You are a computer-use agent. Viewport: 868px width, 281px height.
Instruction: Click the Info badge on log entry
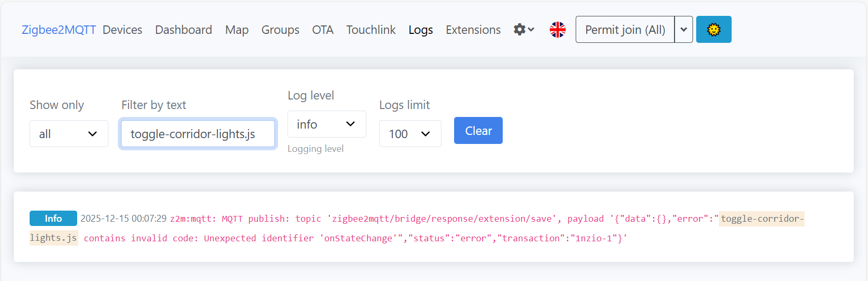click(x=53, y=219)
